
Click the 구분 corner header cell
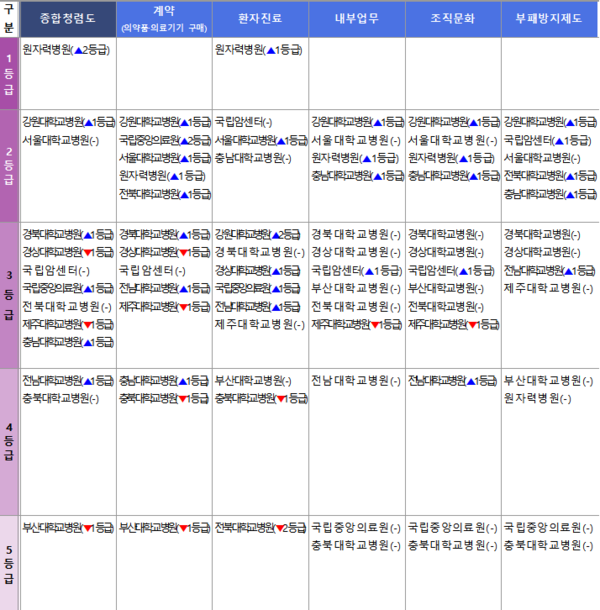point(9,19)
